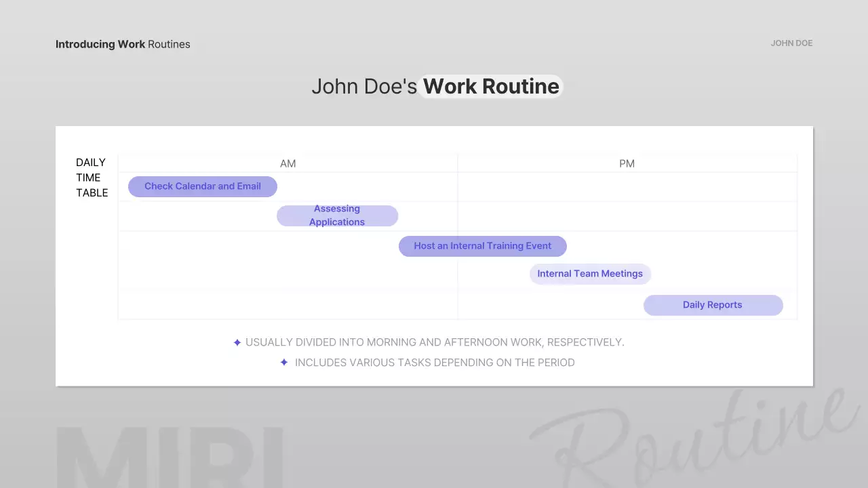Click the "John Doe's" portion of the title
This screenshot has height=488, width=868.
tap(364, 87)
